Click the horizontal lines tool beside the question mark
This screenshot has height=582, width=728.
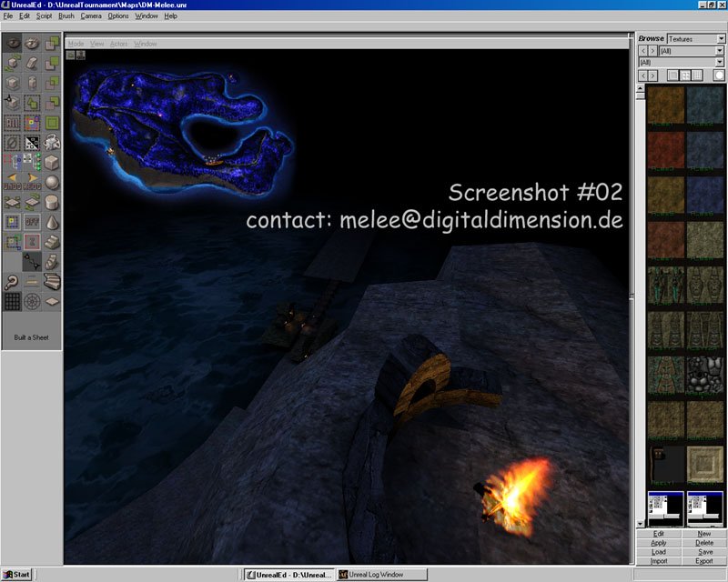point(32,282)
